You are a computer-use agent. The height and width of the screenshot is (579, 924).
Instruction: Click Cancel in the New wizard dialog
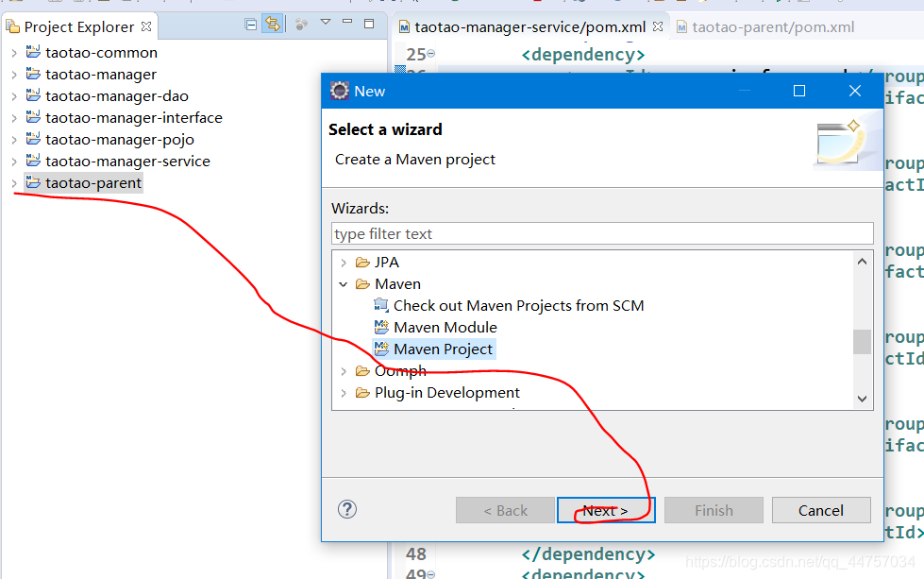(821, 510)
